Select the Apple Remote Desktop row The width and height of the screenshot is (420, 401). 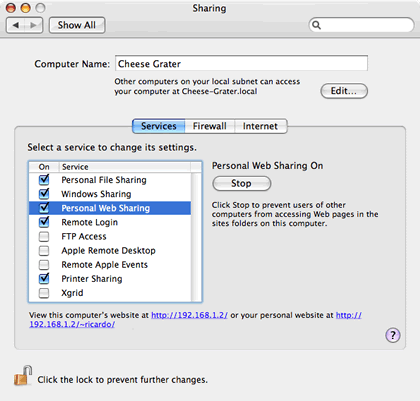[x=110, y=250]
